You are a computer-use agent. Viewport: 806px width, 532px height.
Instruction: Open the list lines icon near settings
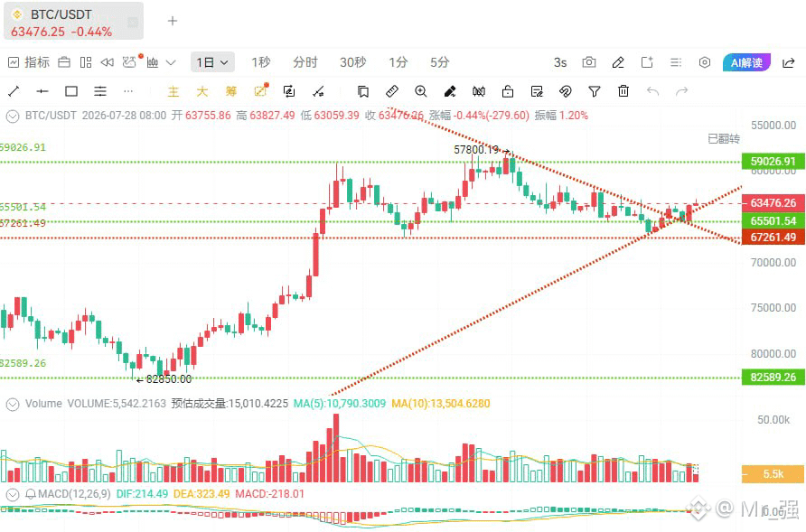click(x=676, y=62)
